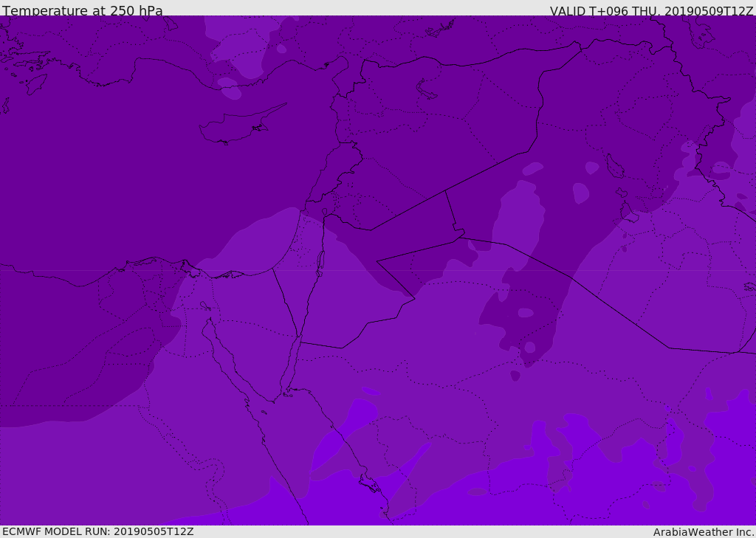Click 'ECMWF MODEL RUN: 20190505T12Z' footer text
The image size is (756, 538).
tap(98, 531)
